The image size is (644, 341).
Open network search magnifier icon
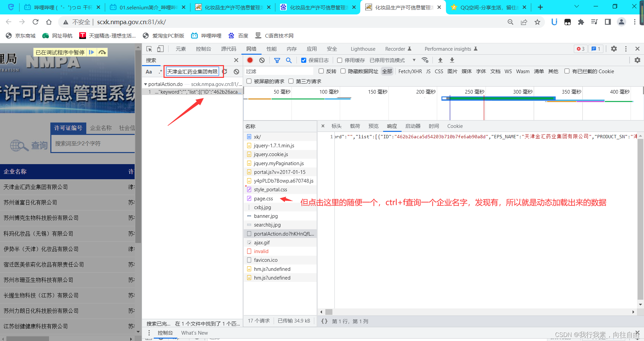tap(289, 60)
